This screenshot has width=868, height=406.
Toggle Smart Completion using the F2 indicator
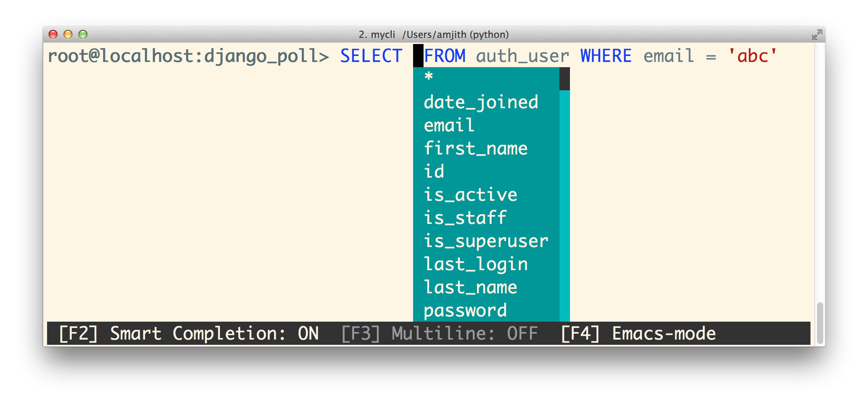tap(189, 333)
